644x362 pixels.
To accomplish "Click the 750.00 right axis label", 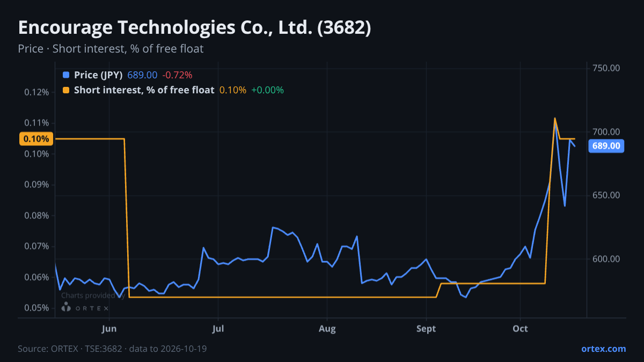I will pos(606,68).
